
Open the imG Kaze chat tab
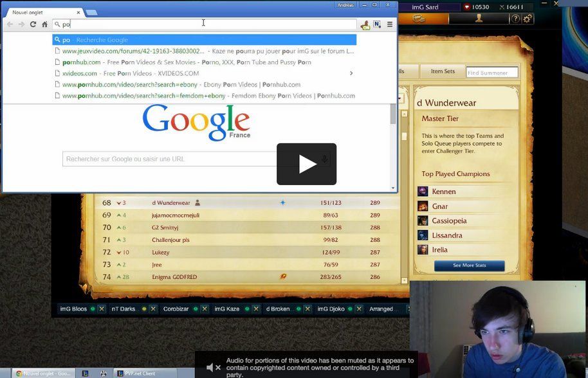227,309
